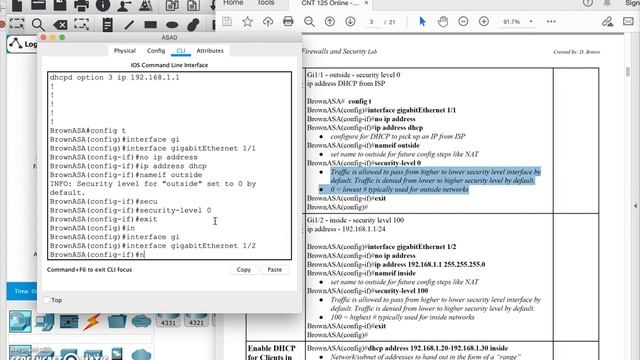Click the page number field showing 3
Screen dimensions: 640x360
pyautogui.click(x=371, y=22)
